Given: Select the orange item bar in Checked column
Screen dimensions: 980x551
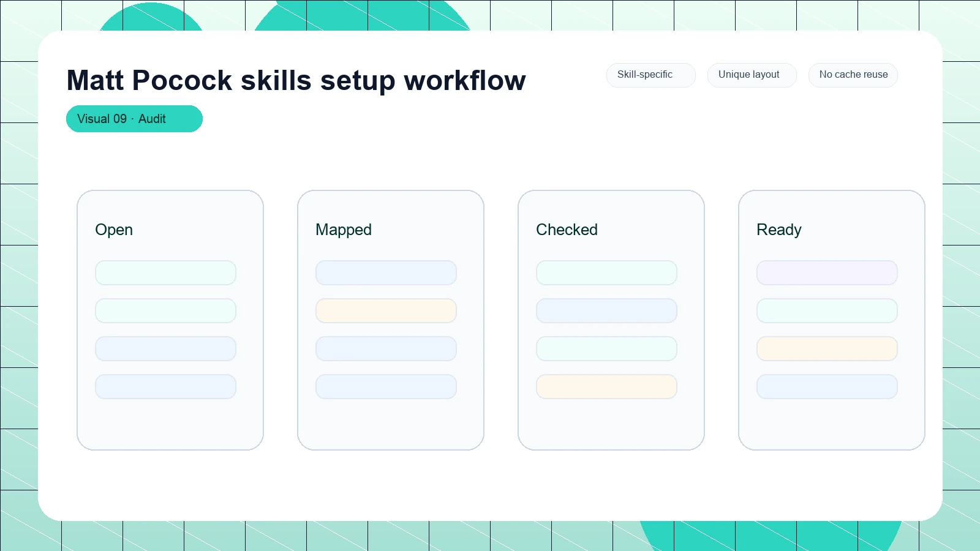Looking at the screenshot, I should pos(606,386).
